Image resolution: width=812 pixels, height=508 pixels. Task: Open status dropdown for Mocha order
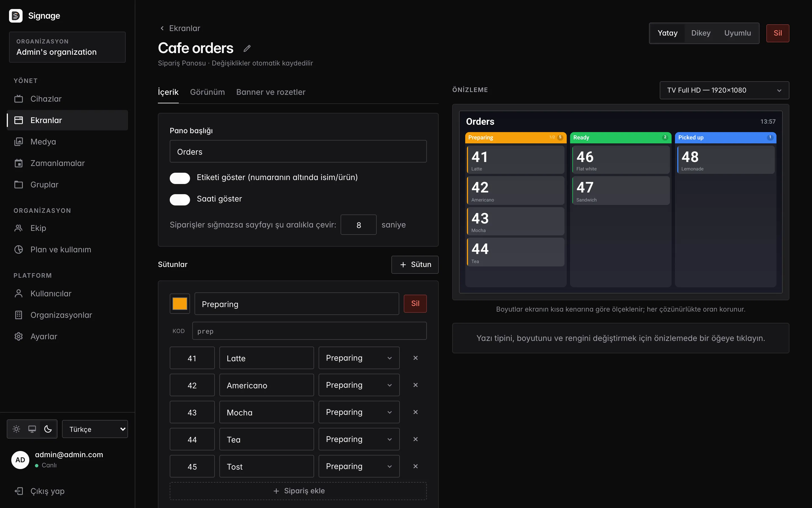[359, 412]
